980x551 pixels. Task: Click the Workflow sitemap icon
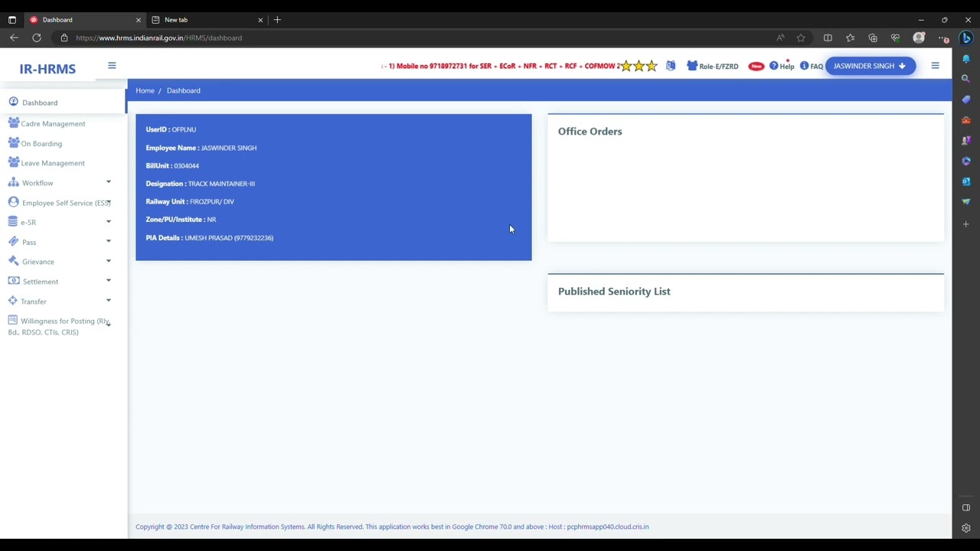click(13, 182)
